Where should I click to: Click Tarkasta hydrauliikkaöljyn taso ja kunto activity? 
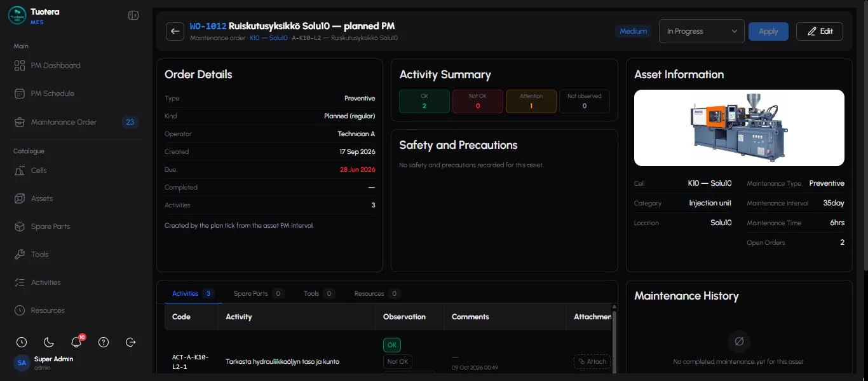283,362
